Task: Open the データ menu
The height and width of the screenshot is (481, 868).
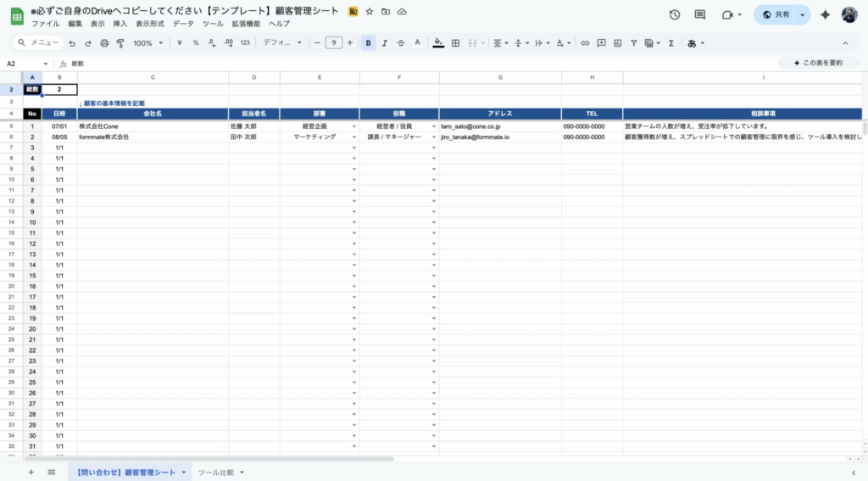Action: pyautogui.click(x=183, y=24)
